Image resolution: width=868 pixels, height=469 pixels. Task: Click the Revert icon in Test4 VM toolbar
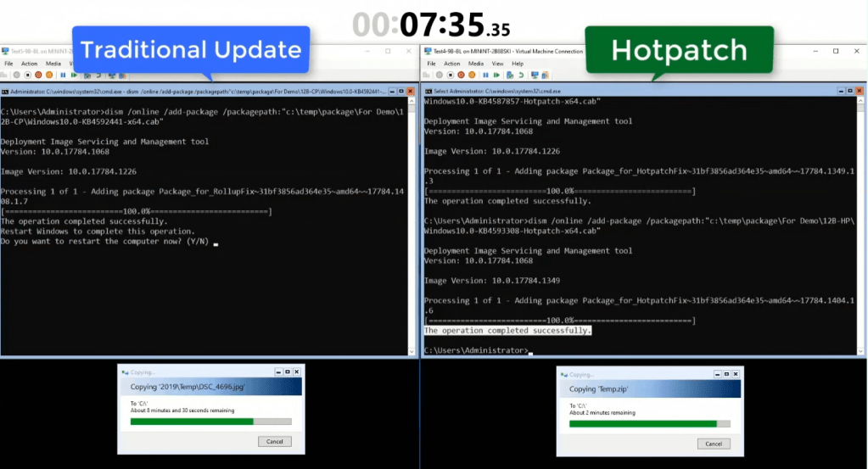pos(521,75)
